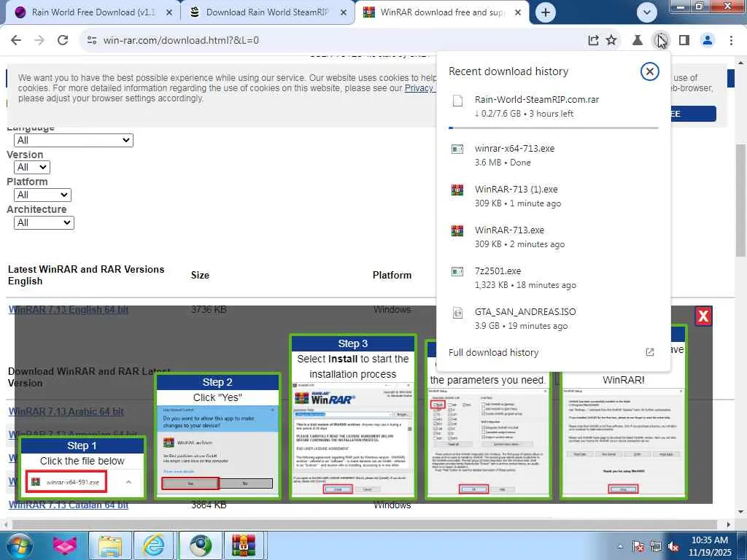This screenshot has width=747, height=560.
Task: Open the profile avatar menu
Action: point(708,41)
